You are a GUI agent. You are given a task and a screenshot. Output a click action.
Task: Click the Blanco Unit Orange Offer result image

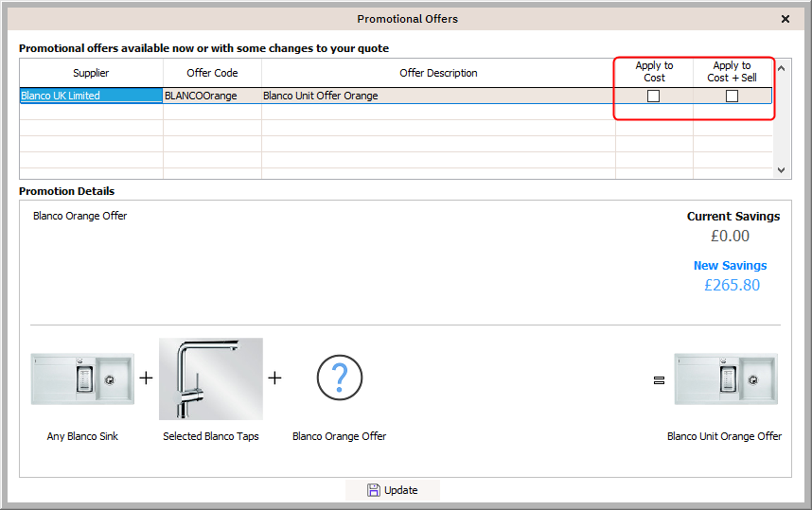click(726, 379)
